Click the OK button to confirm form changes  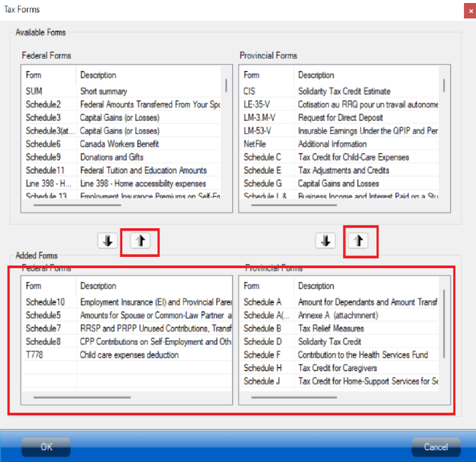pos(45,447)
